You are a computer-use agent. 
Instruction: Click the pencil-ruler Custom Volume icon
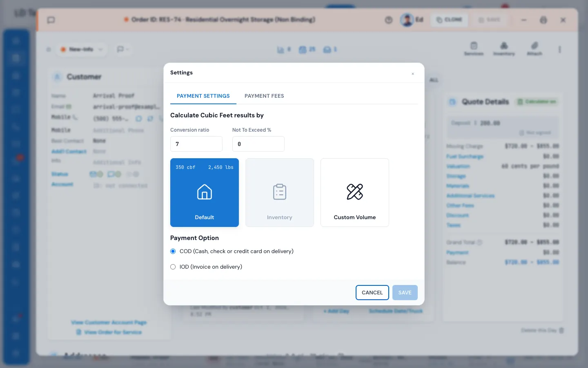355,192
